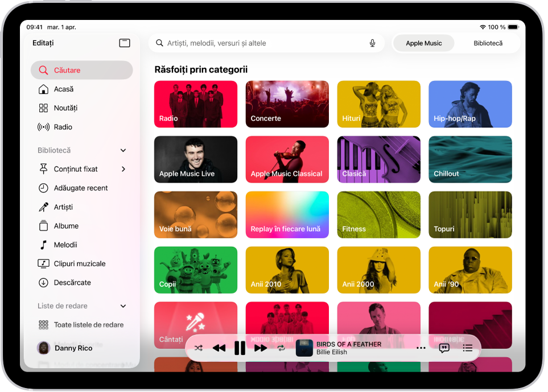
Task: Switch to the Apple Music tab
Action: [x=423, y=43]
